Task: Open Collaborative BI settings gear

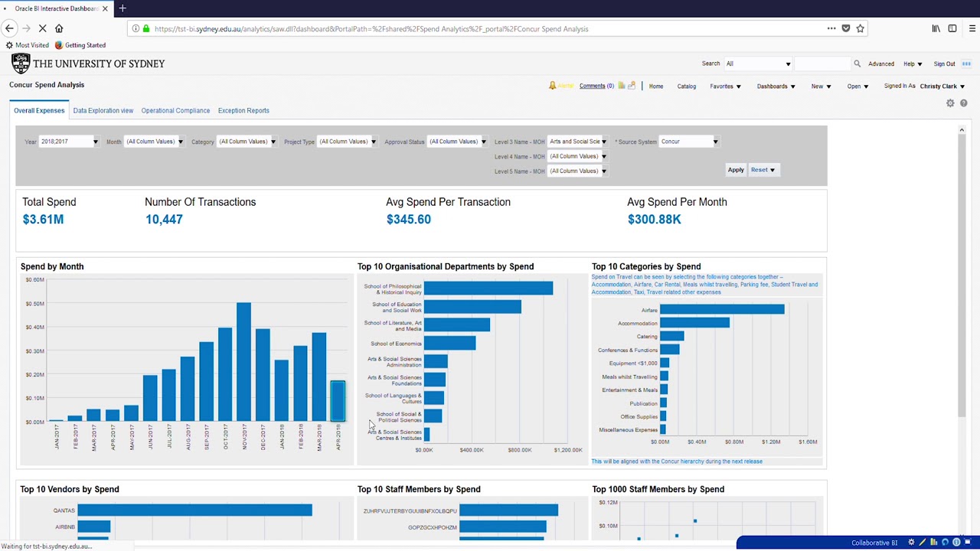Action: tap(911, 543)
